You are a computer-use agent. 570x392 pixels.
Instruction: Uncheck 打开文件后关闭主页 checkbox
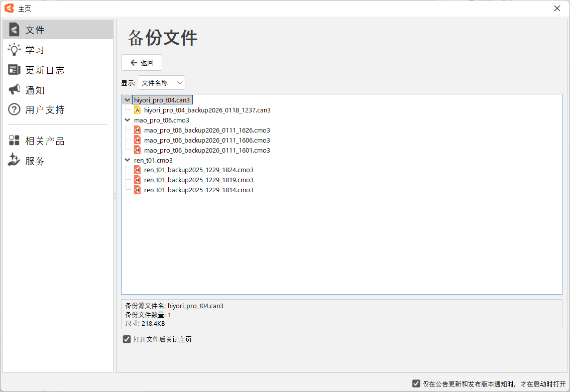[x=127, y=339]
